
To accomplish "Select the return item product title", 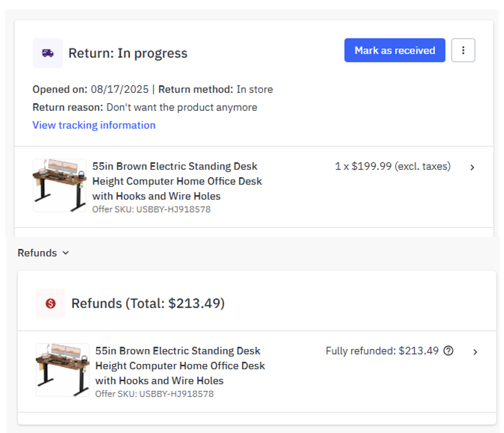I will (x=177, y=181).
